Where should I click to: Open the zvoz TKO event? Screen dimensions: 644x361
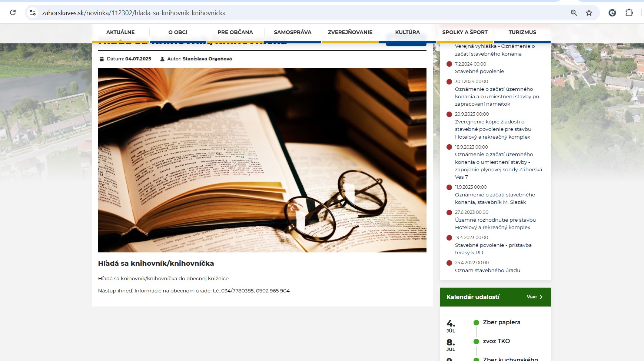coord(497,341)
